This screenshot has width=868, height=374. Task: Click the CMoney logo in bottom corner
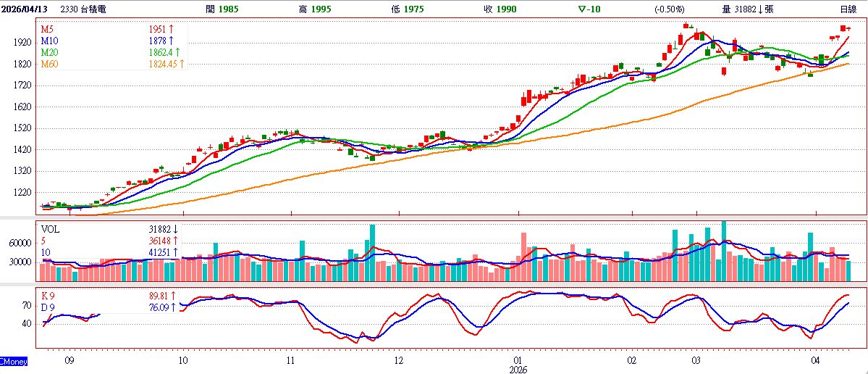point(14,360)
